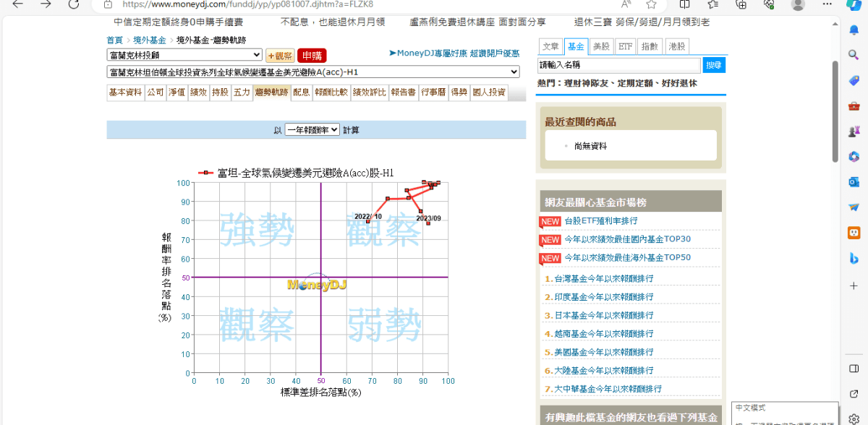The width and height of the screenshot is (868, 425).
Task: Click the page vertical scrollbar thumb
Action: pyautogui.click(x=835, y=112)
